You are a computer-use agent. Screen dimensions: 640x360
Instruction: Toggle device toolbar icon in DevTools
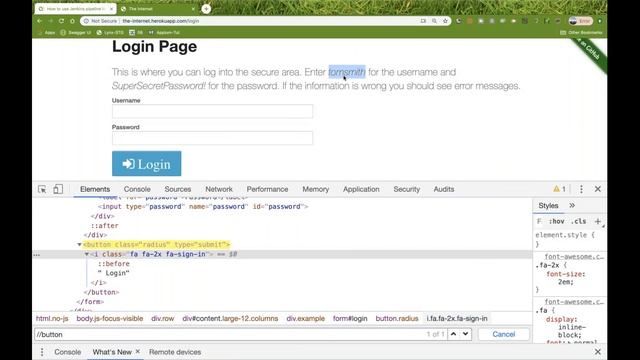(58, 189)
